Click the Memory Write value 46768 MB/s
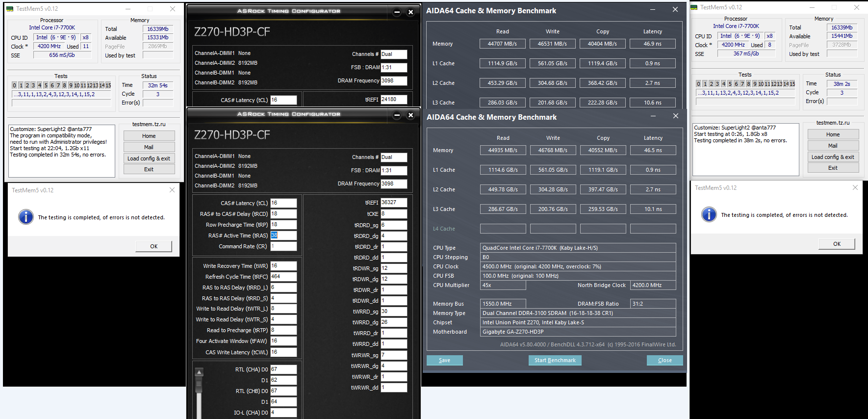This screenshot has width=868, height=419. pyautogui.click(x=553, y=150)
